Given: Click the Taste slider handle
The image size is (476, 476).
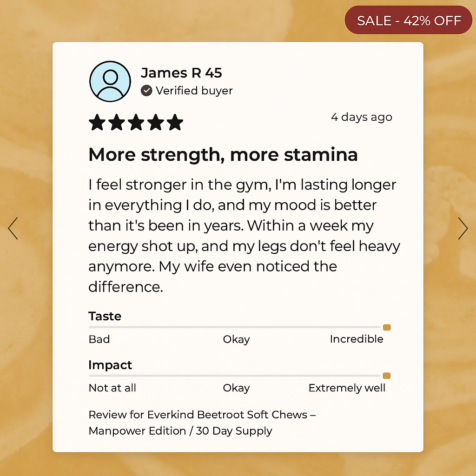Looking at the screenshot, I should (x=387, y=327).
